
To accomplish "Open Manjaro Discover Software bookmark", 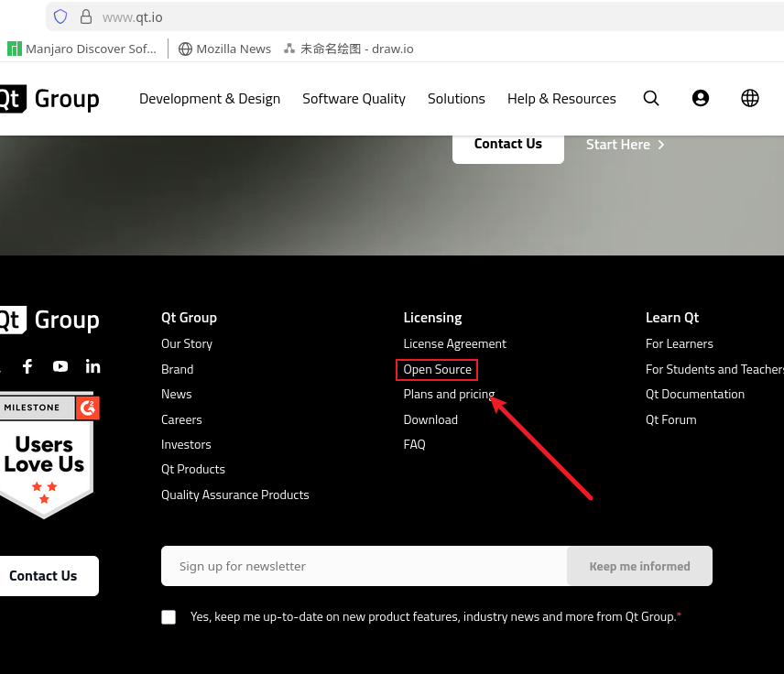I will (82, 49).
